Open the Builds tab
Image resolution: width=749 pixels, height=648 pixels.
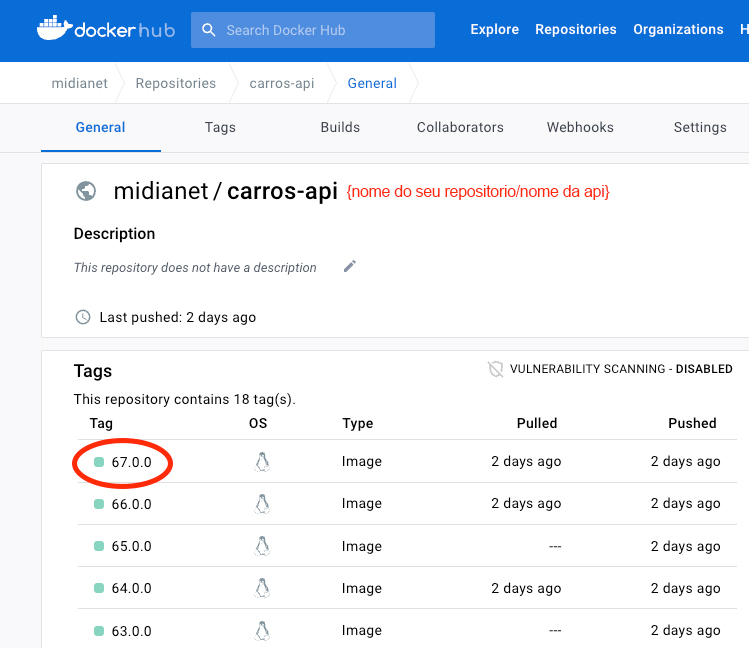[340, 127]
